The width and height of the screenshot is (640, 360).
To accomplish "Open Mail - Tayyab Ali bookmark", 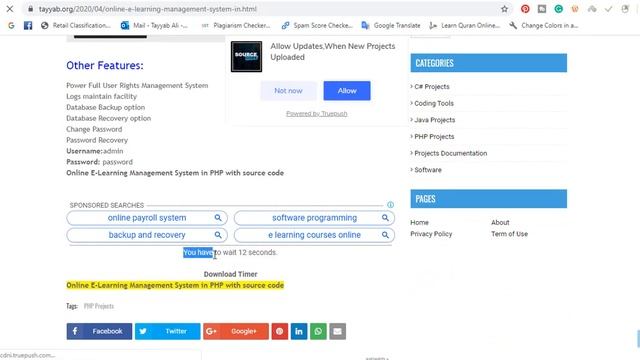I will [154, 25].
